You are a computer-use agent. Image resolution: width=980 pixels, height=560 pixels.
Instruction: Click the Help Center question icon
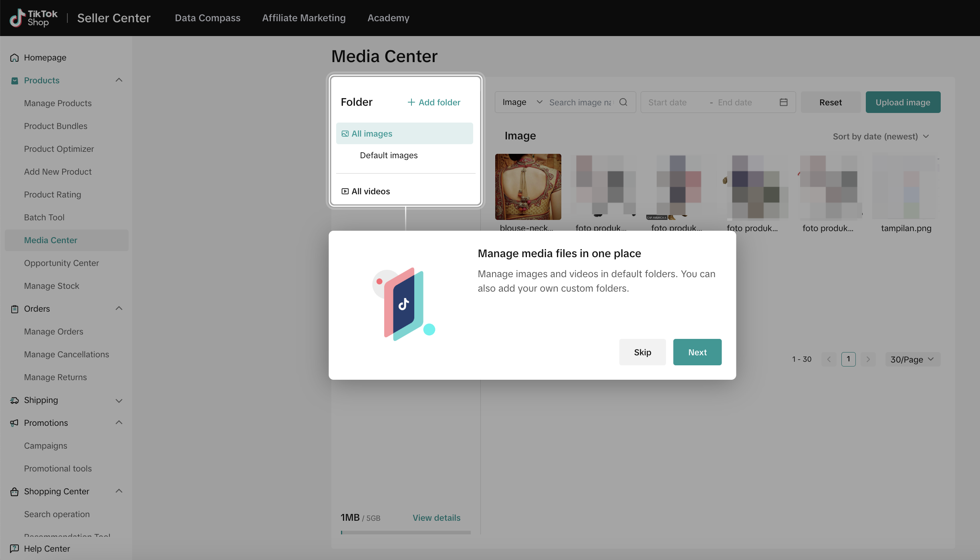pos(14,548)
